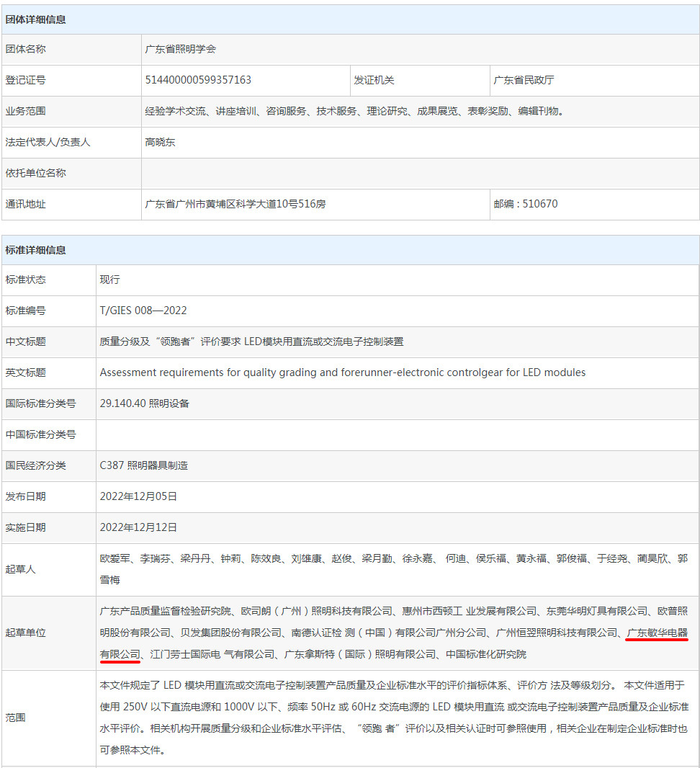
Task: Click publish date 2022年12月05日
Action: (138, 496)
